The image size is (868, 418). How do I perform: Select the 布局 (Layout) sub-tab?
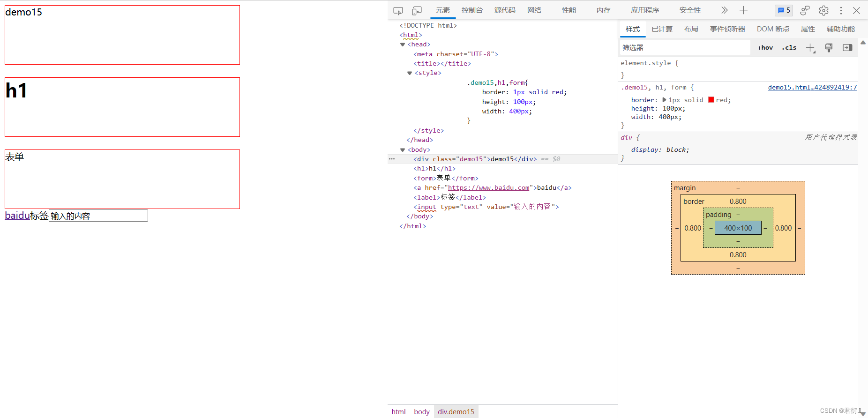(x=691, y=29)
